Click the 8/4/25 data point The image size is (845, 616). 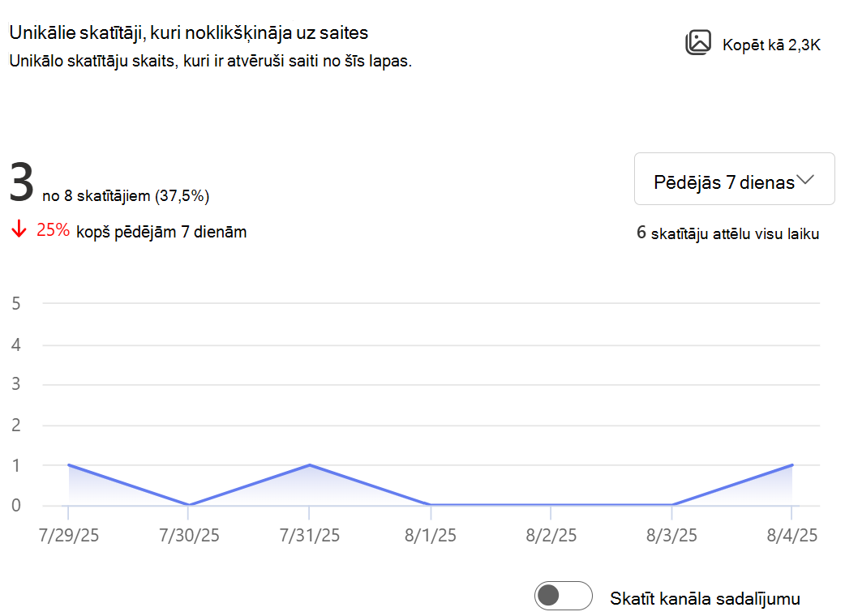pyautogui.click(x=791, y=464)
